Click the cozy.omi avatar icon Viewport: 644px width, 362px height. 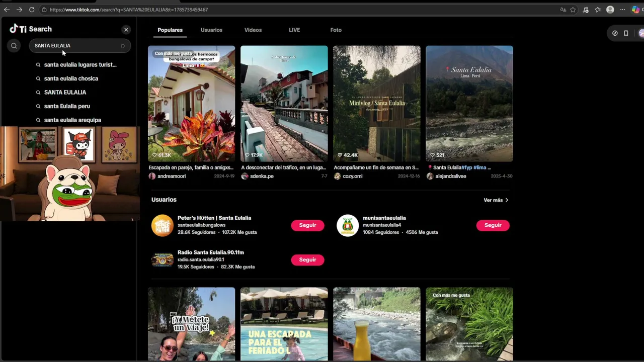[337, 176]
